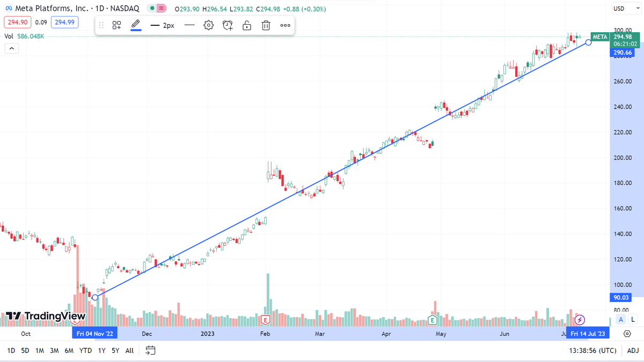Screen dimensions: 644x362
Task: Click the blue trend line
Action: (342, 169)
